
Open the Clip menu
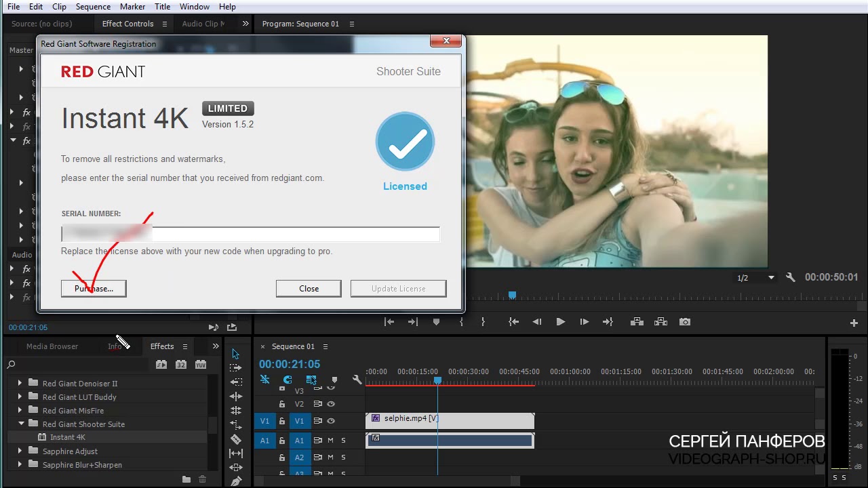coord(59,6)
